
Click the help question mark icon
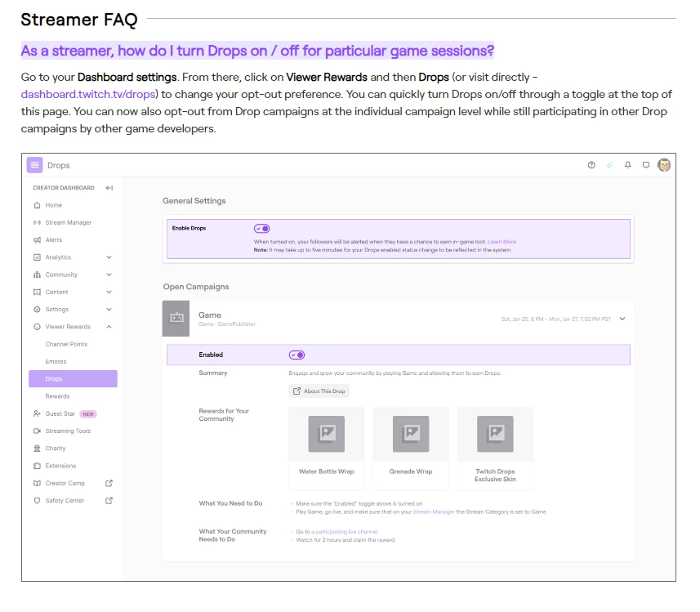coord(591,165)
